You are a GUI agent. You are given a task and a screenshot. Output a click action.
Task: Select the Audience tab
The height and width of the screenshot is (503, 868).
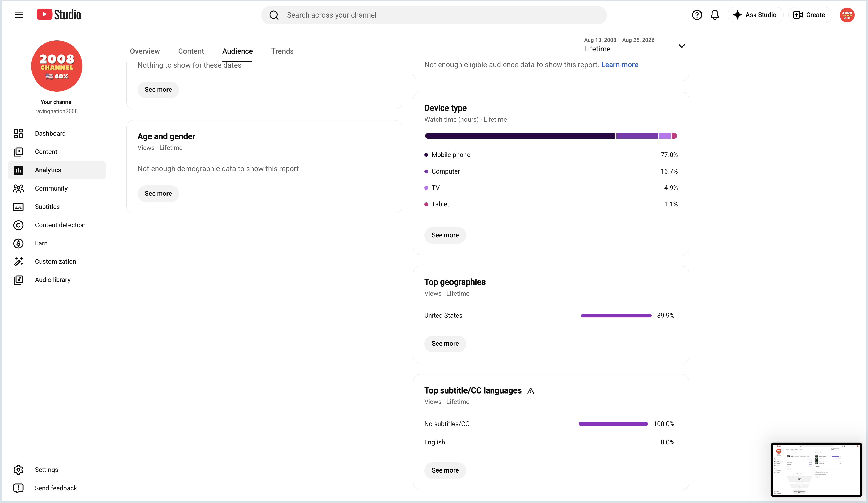(x=237, y=51)
